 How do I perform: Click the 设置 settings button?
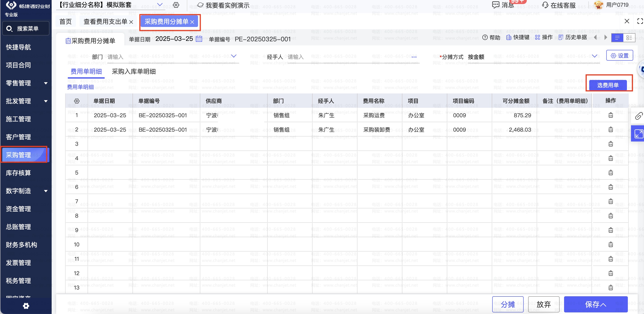[x=620, y=55]
